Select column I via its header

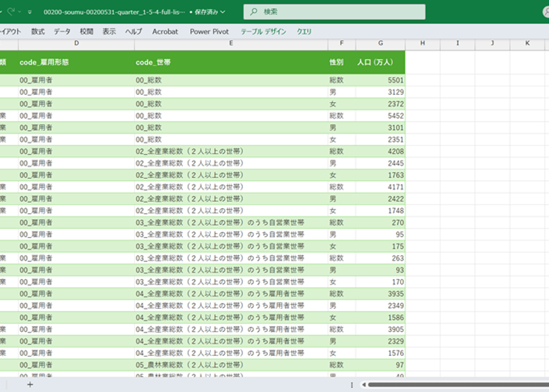(457, 43)
